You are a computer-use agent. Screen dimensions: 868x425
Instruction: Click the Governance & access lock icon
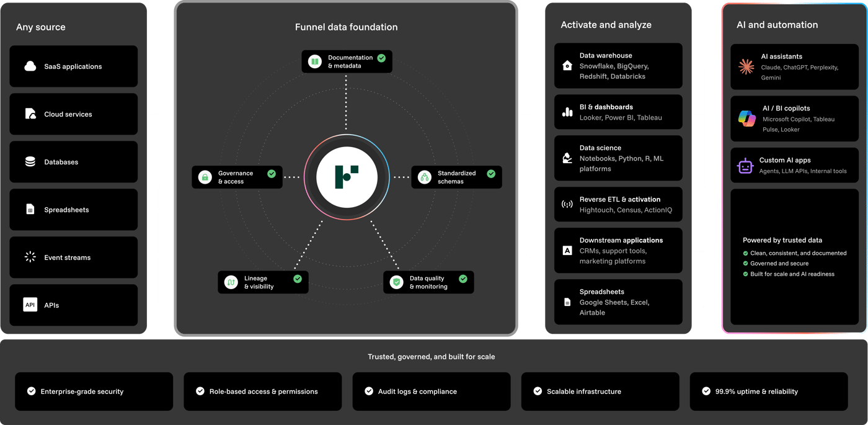pos(205,177)
